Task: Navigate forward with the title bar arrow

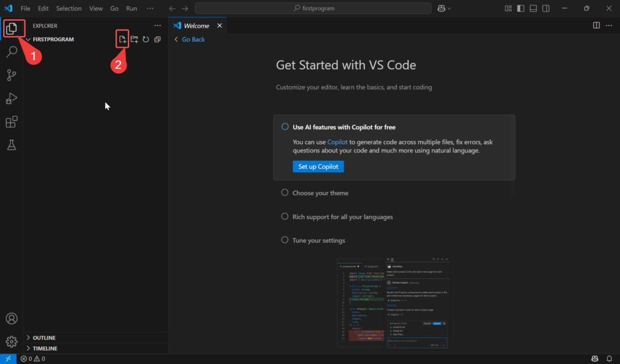Action: [185, 8]
